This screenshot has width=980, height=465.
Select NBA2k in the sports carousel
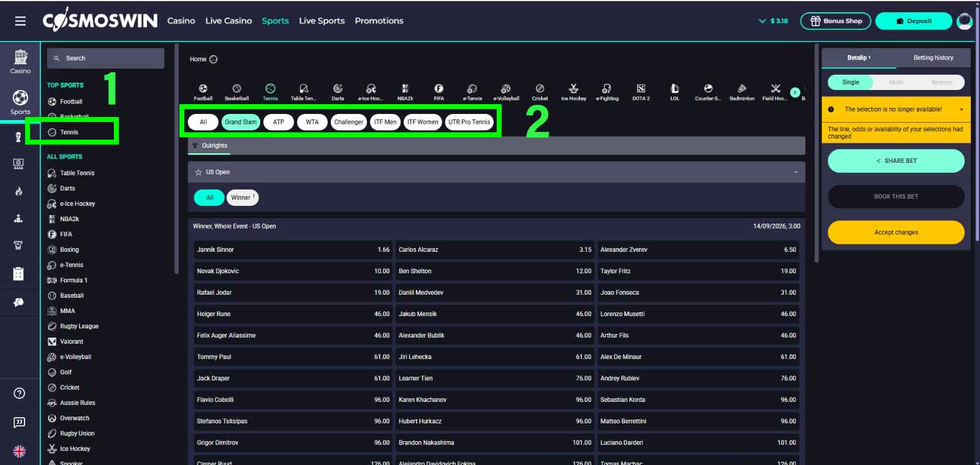(405, 92)
